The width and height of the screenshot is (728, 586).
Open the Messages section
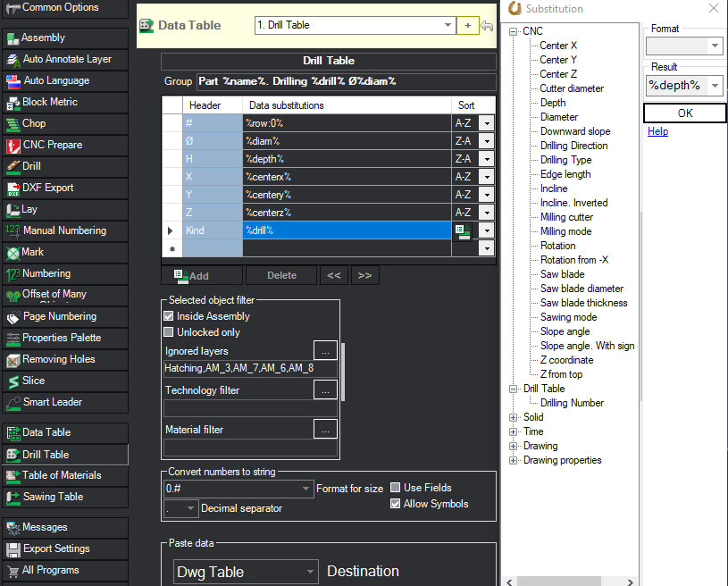click(x=65, y=528)
